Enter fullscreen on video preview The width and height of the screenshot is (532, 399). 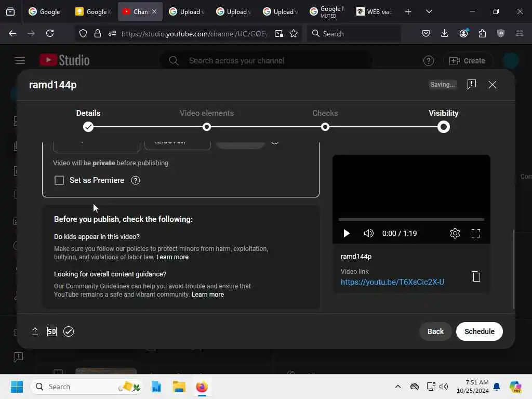coord(476,233)
